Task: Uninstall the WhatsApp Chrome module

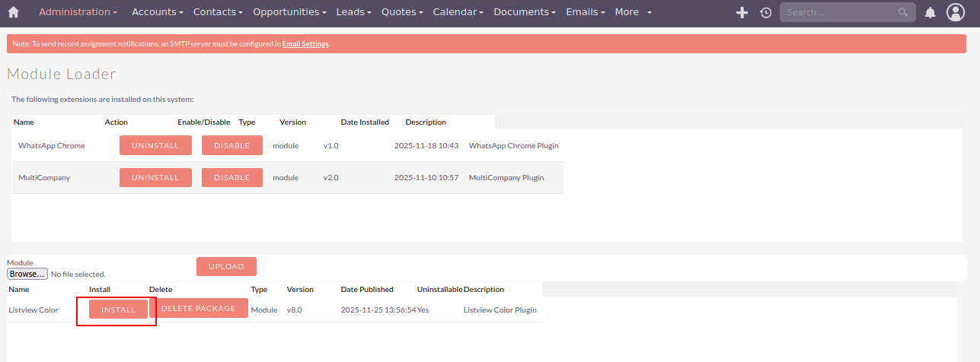Action: click(155, 145)
